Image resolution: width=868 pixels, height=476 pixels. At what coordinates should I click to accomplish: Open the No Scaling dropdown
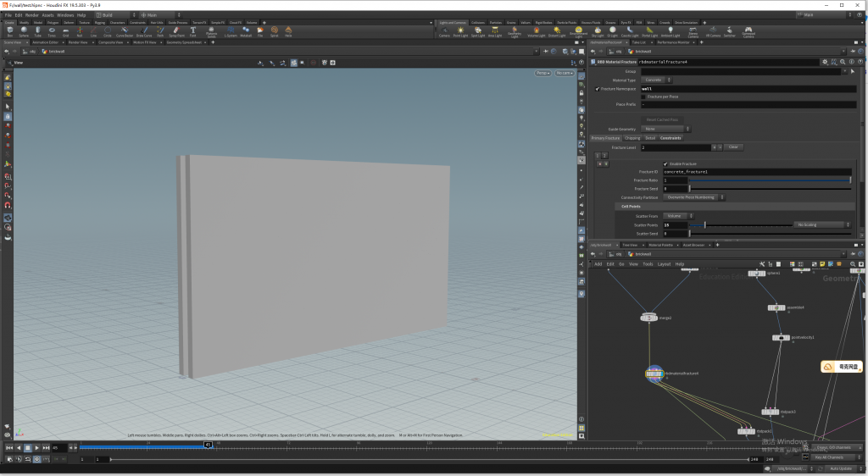[821, 225]
